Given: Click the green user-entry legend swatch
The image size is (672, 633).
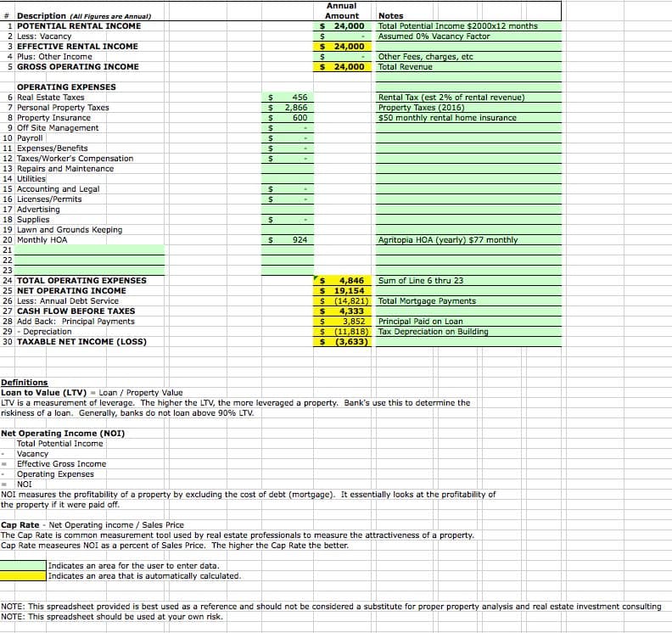Looking at the screenshot, I should click(x=23, y=566).
